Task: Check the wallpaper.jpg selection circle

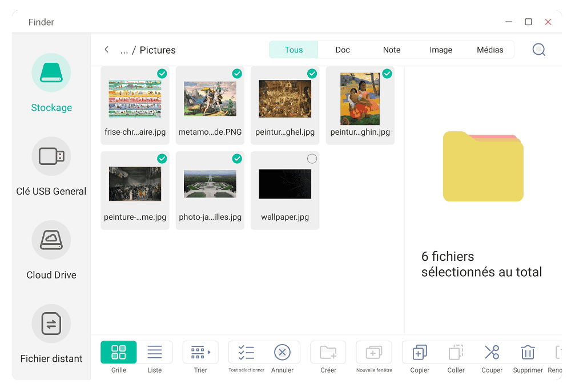Action: (x=312, y=159)
